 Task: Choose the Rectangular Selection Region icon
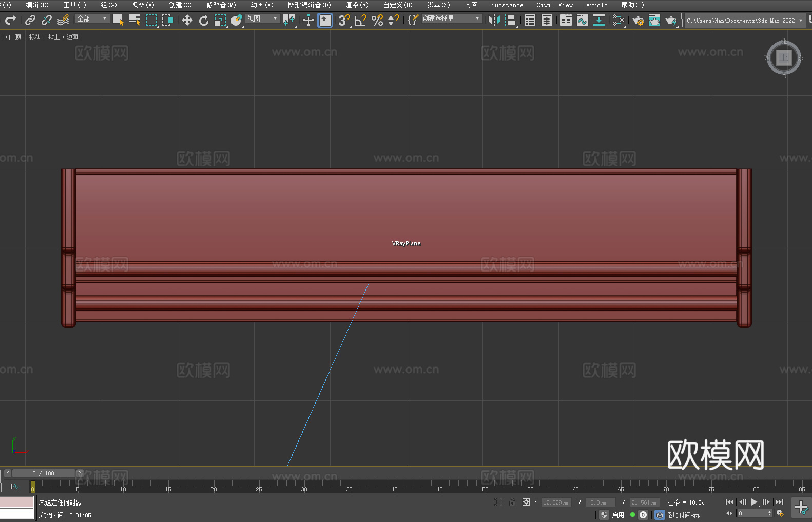tap(151, 20)
